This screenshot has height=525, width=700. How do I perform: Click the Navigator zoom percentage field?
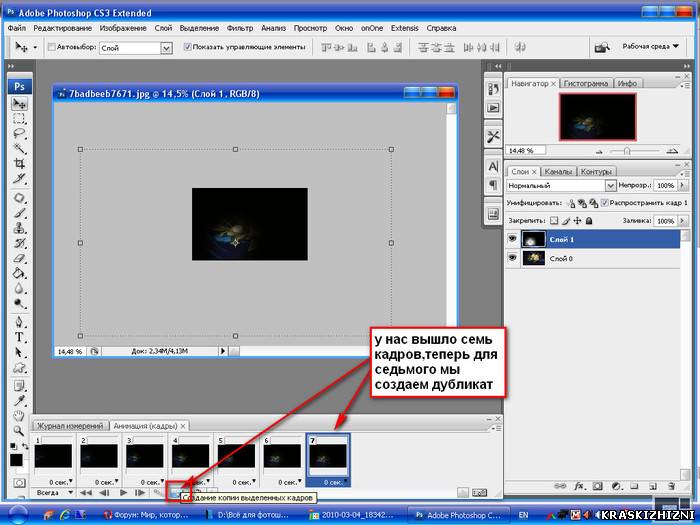(525, 151)
